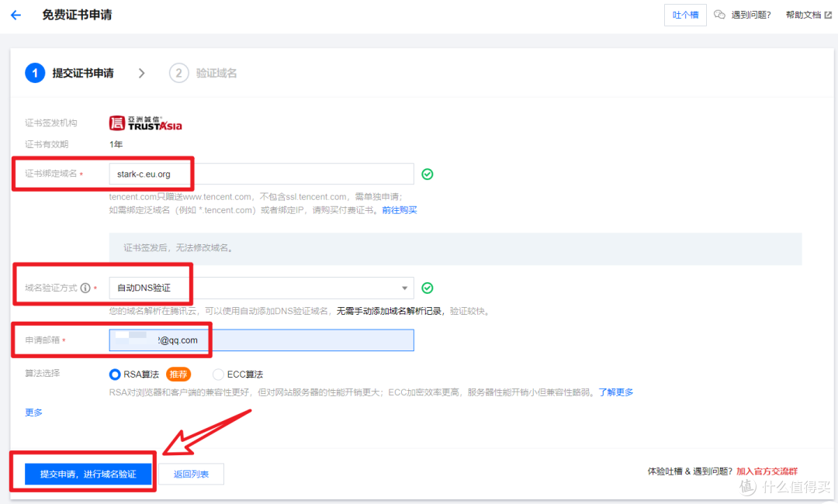The width and height of the screenshot is (838, 504).
Task: Select the RSA算法 radio button
Action: point(114,375)
